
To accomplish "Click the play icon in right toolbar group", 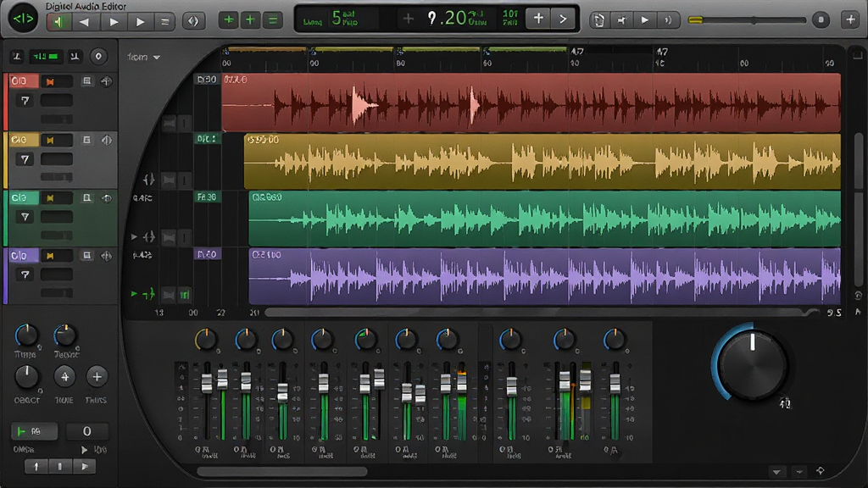I will click(x=645, y=20).
